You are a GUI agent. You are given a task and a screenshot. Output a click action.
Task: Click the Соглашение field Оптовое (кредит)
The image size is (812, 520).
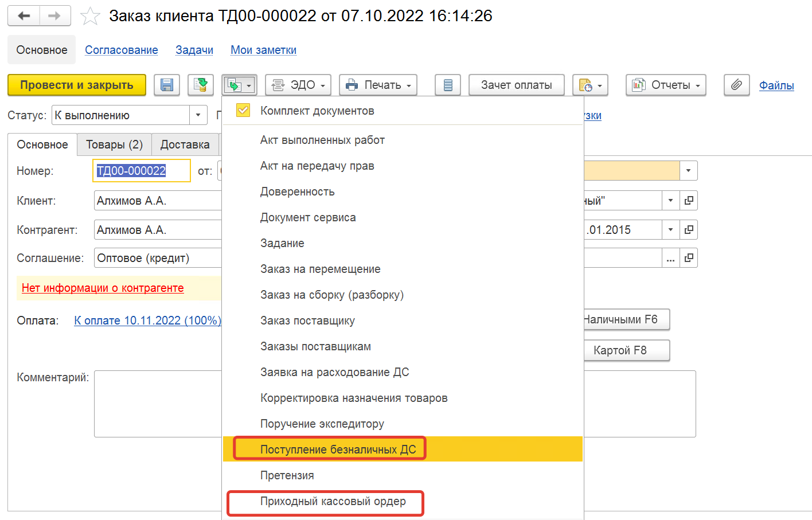click(158, 258)
